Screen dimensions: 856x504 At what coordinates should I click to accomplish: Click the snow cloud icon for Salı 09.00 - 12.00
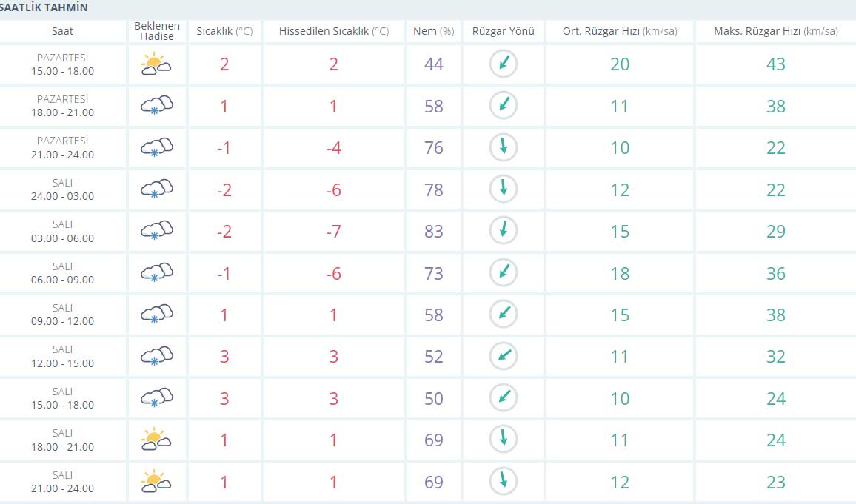pos(156,315)
